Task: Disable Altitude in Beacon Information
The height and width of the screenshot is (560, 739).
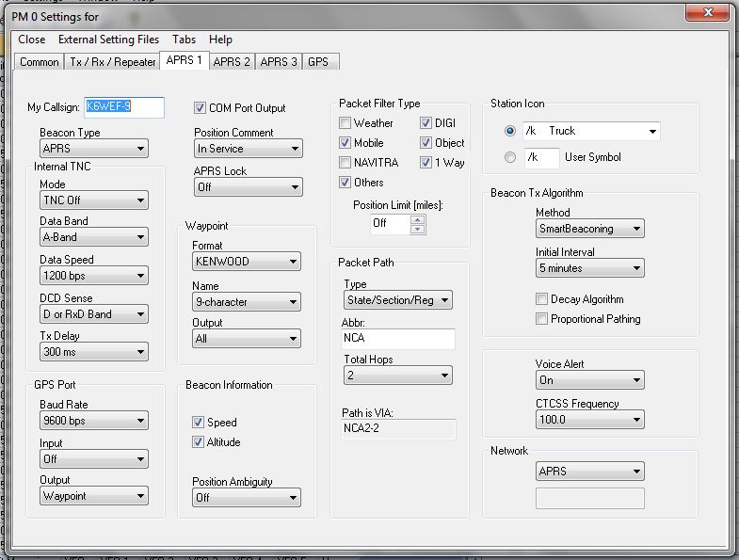Action: click(x=199, y=442)
